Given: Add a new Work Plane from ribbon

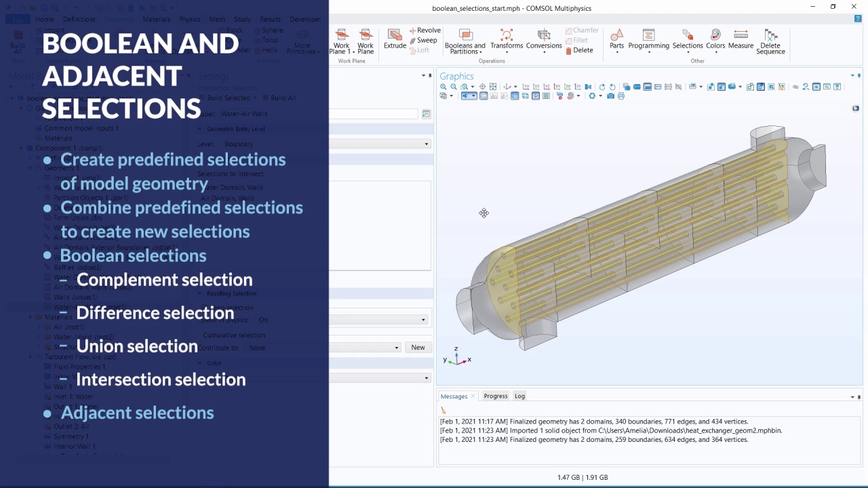Looking at the screenshot, I should coord(366,42).
